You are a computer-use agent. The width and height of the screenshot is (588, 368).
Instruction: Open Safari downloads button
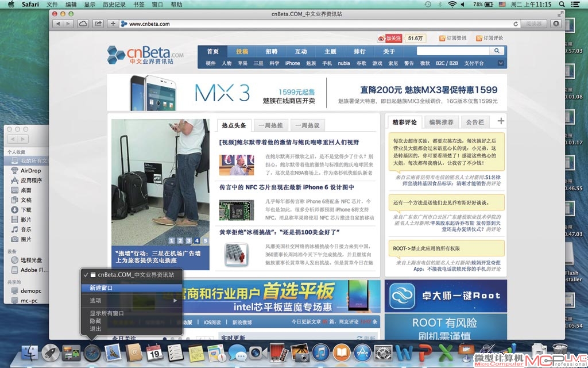click(x=556, y=24)
